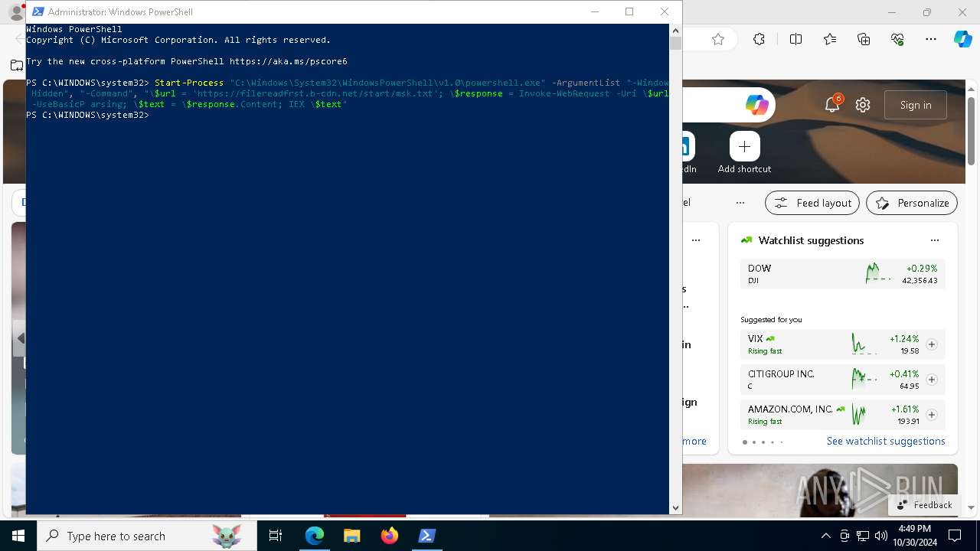
Task: Open volume control in system tray
Action: (880, 536)
